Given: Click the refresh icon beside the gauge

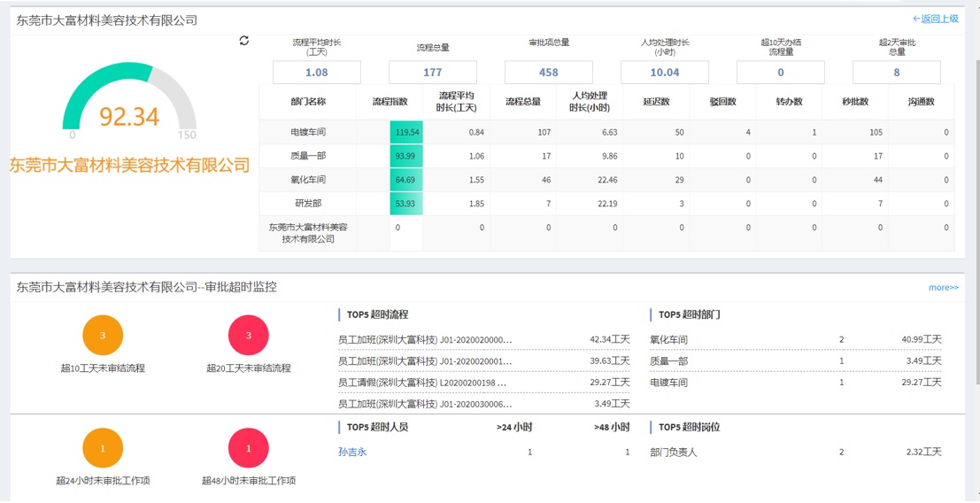Looking at the screenshot, I should [x=243, y=40].
